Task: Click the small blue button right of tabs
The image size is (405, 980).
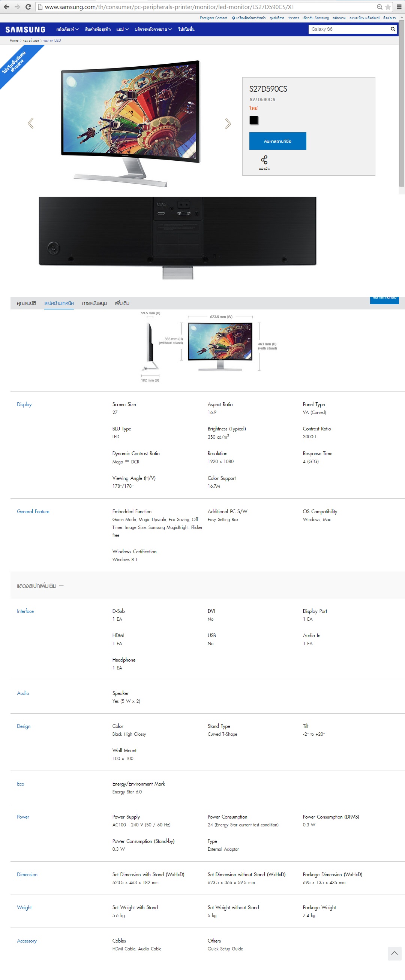Action: pos(384,300)
